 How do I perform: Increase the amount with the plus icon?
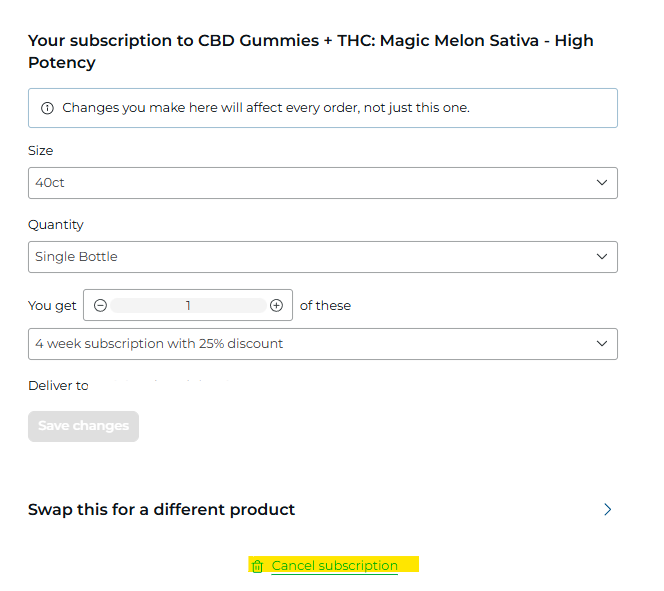277,306
